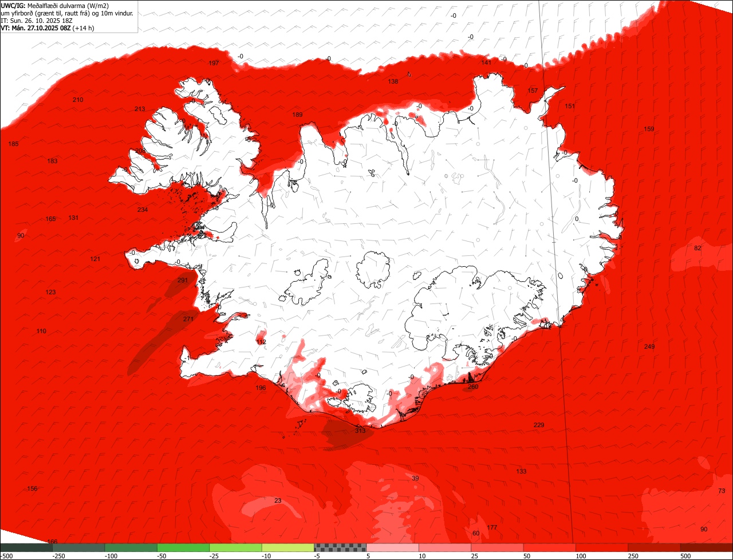This screenshot has width=733, height=560.
Task: Click the map value '271'
Action: tap(188, 319)
